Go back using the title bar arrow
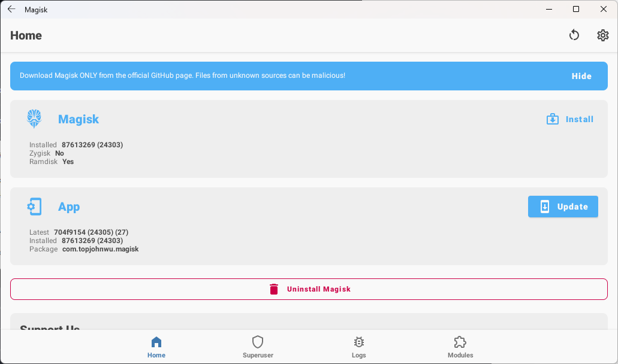Image resolution: width=618 pixels, height=364 pixels. click(x=11, y=9)
